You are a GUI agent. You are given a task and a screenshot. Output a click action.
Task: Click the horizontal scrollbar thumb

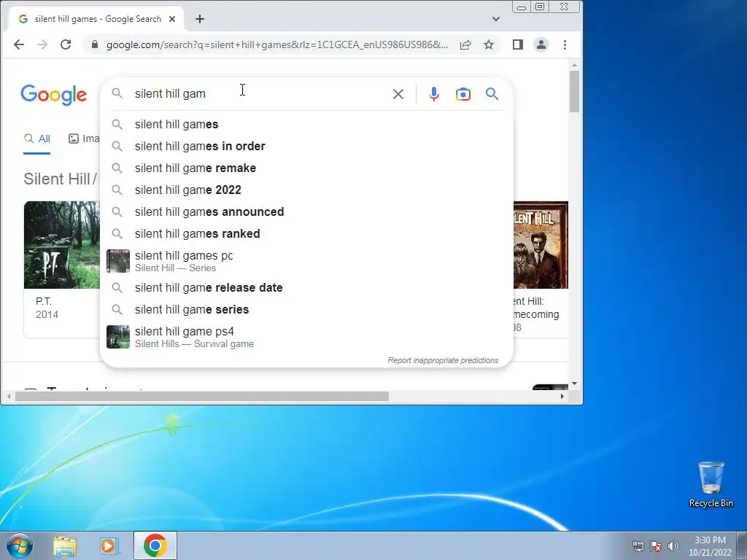tap(202, 396)
